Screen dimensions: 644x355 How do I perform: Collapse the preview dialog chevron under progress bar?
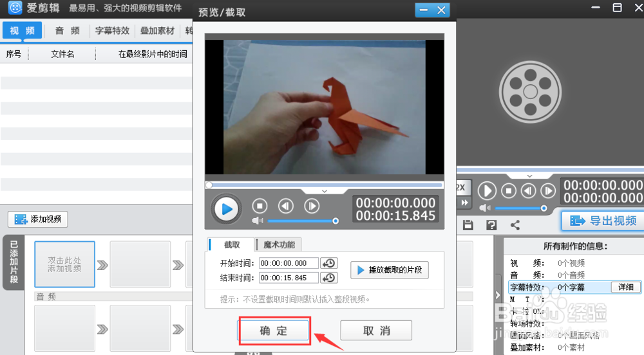(325, 192)
